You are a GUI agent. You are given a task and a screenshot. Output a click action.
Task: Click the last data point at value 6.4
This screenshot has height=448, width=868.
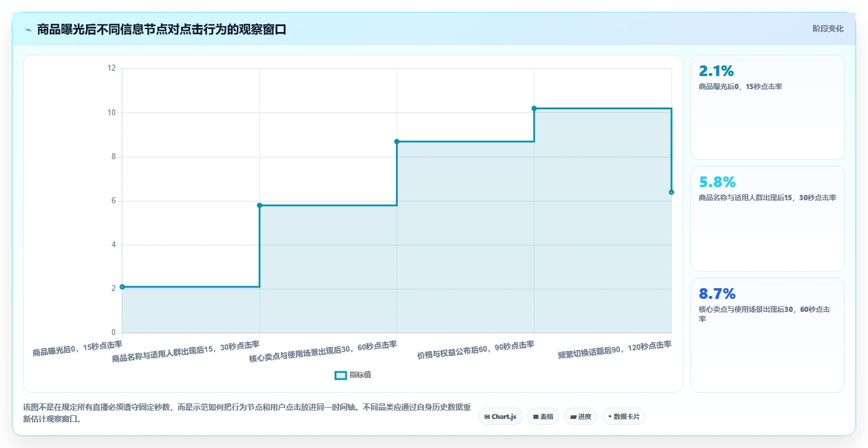(671, 192)
